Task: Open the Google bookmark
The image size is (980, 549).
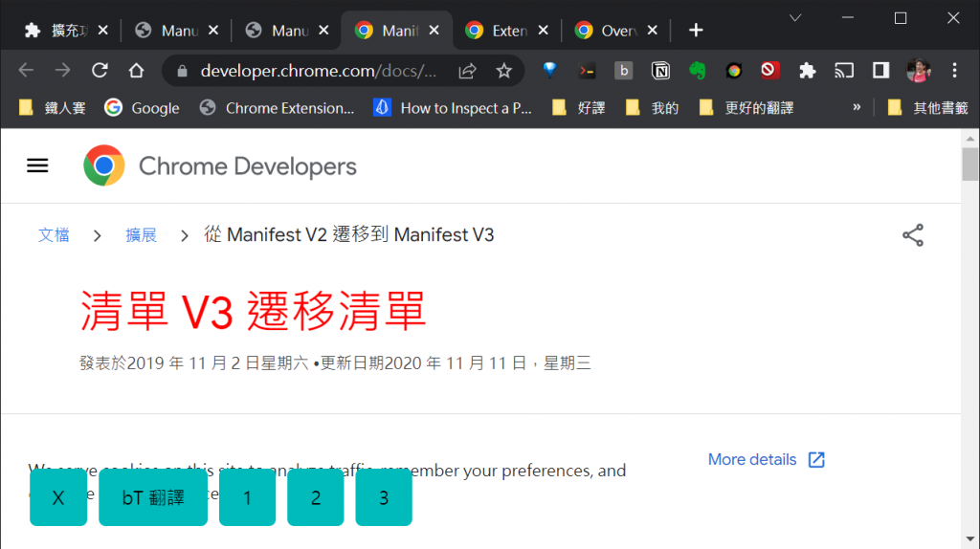Action: [x=142, y=108]
